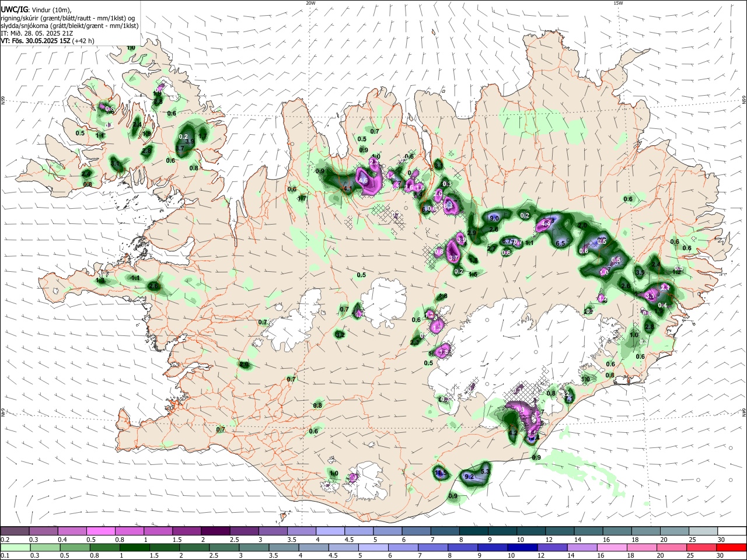Pick the darkest green bottom-row swatch starting at 1

click(x=134, y=547)
